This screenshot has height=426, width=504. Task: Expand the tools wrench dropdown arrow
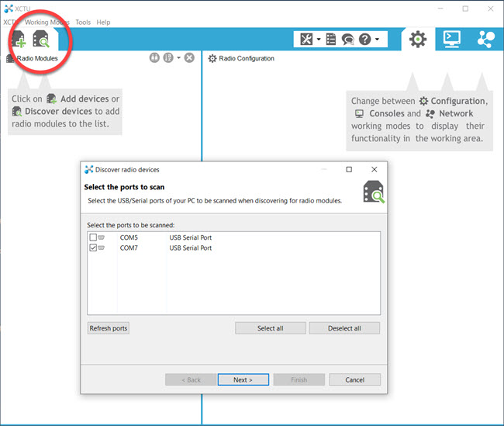click(318, 39)
